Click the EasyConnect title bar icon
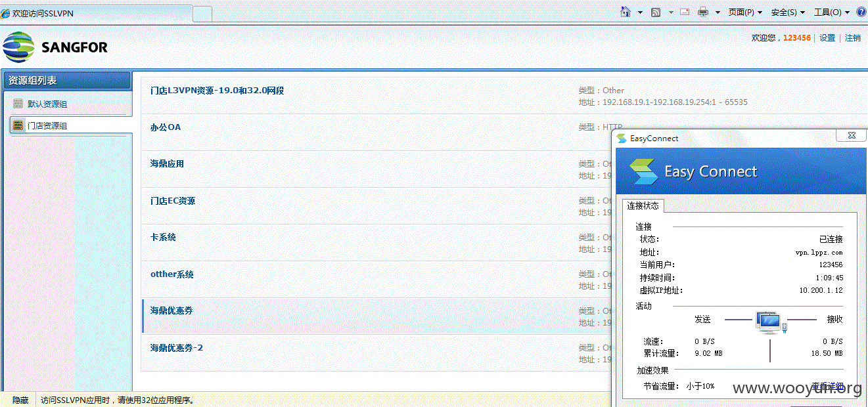This screenshot has height=407, width=868. [621, 139]
